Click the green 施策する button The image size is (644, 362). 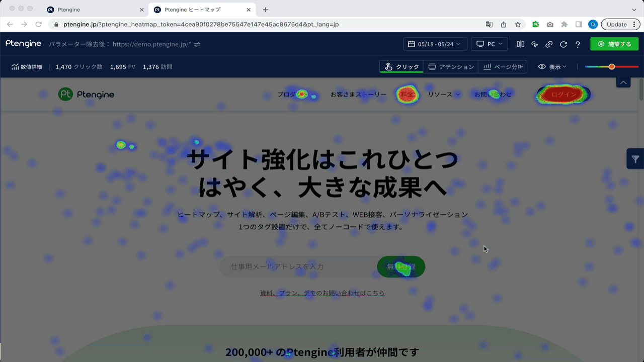click(x=614, y=44)
